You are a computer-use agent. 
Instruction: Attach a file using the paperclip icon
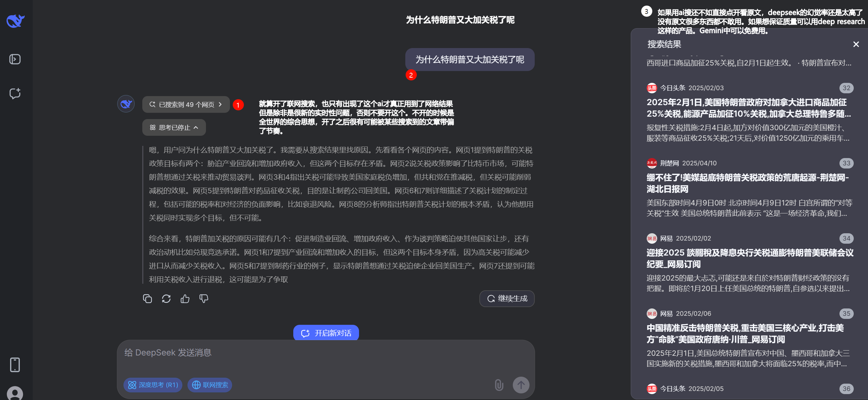(x=499, y=385)
